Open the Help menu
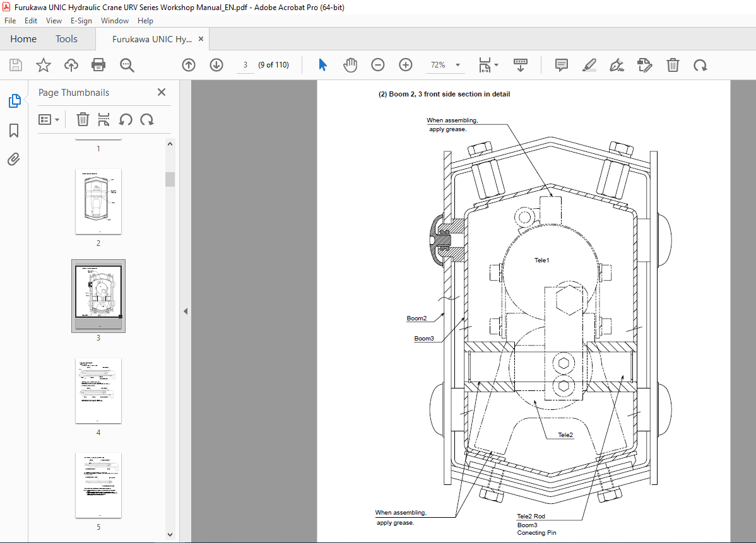The width and height of the screenshot is (756, 543). [145, 21]
